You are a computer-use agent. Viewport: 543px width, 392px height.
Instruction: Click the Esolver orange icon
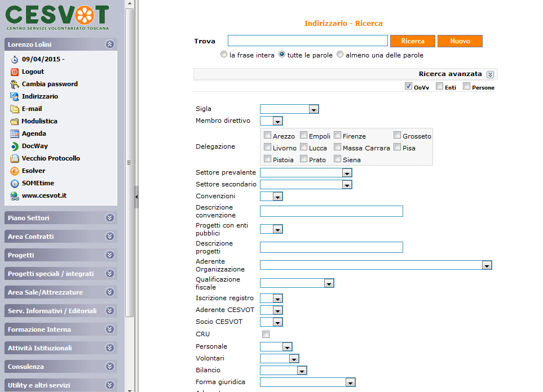(15, 171)
